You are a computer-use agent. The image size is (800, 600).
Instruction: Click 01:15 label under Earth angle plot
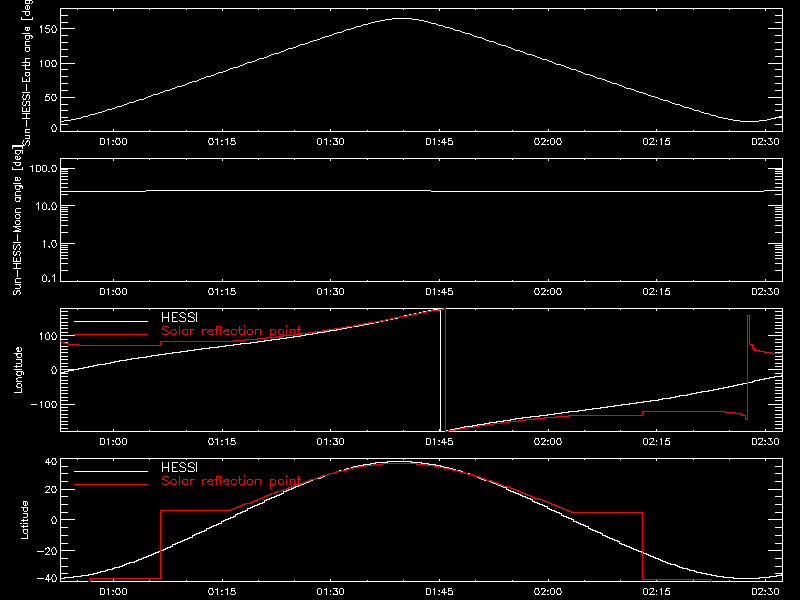coord(222,141)
